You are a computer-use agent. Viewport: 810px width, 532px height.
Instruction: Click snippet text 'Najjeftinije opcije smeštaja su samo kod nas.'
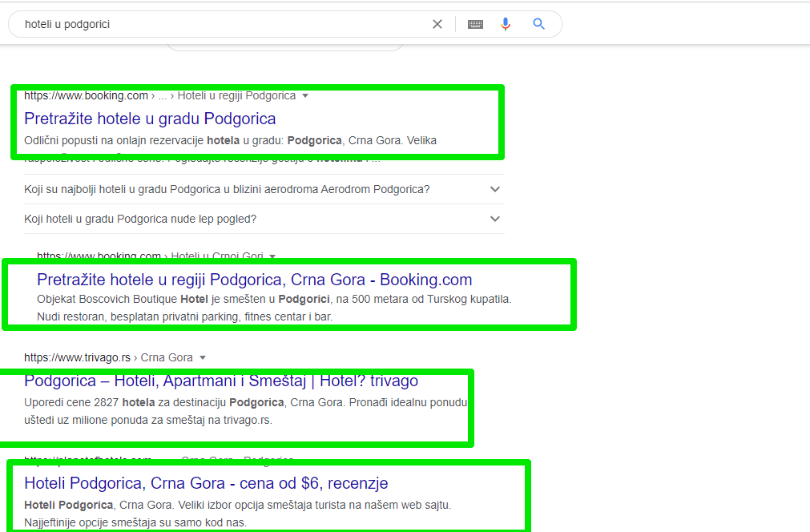point(135,522)
